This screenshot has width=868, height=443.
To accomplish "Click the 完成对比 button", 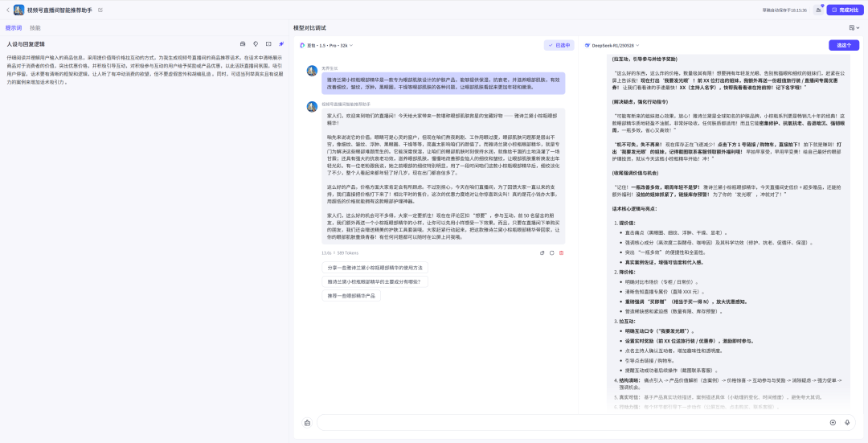I will pos(845,10).
